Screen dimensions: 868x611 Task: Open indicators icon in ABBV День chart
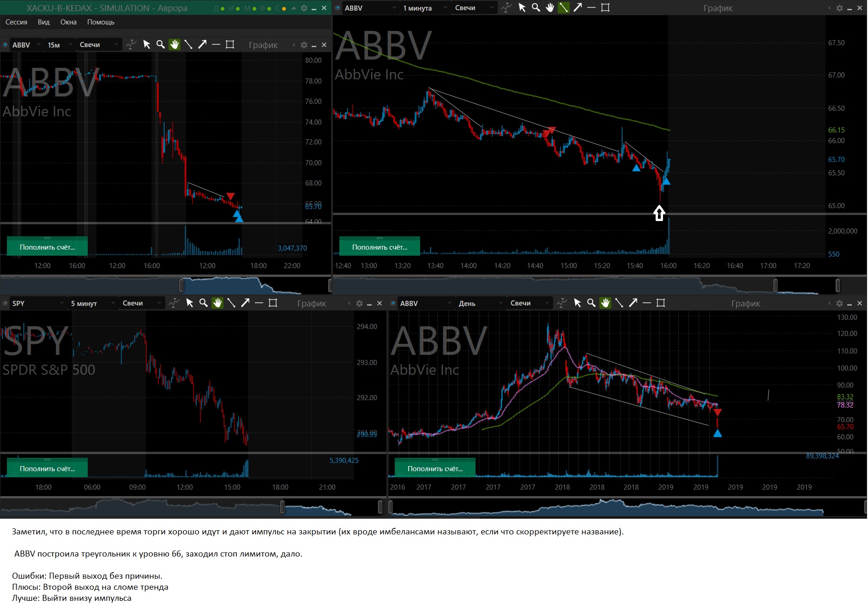(562, 303)
